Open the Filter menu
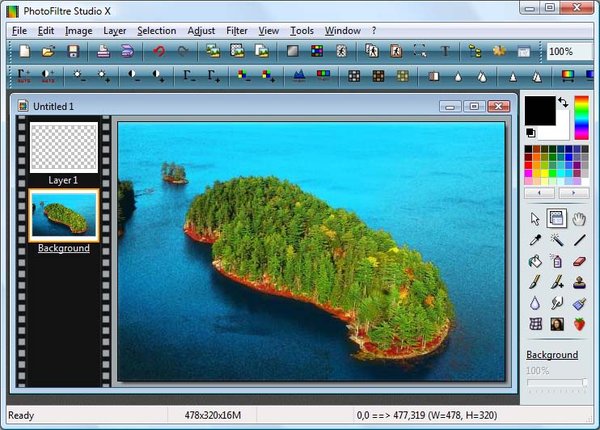Screen dimensions: 600x430 [237, 31]
